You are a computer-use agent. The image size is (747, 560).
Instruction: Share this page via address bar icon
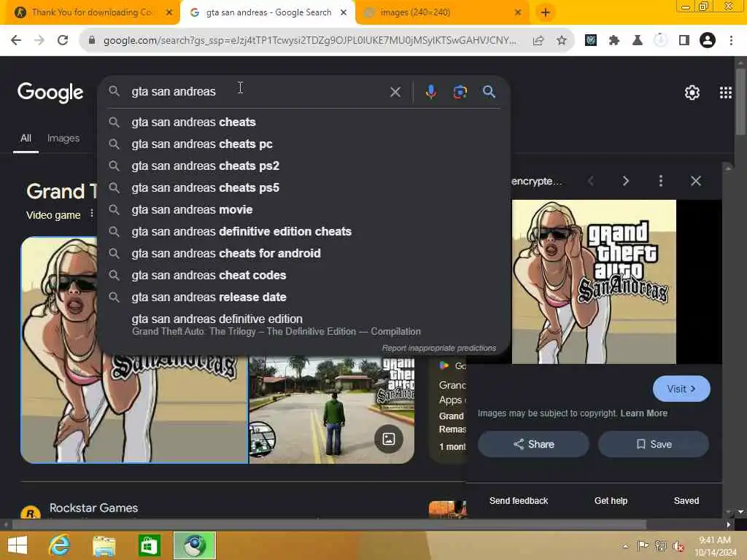[538, 41]
